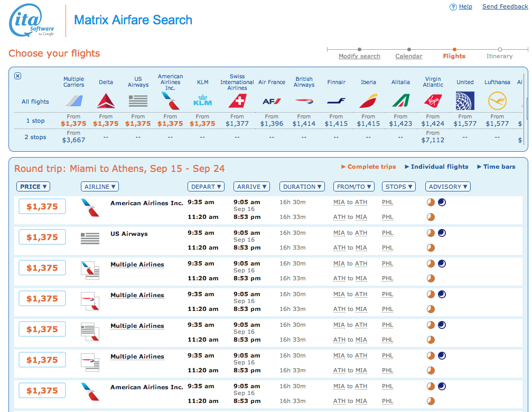This screenshot has width=532, height=412.
Task: Click the Help question mark icon
Action: click(x=453, y=7)
